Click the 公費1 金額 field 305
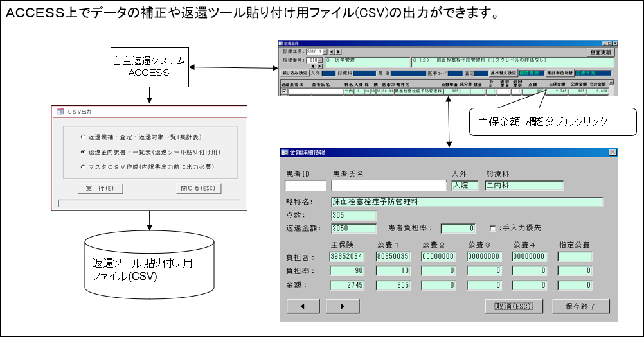The width and height of the screenshot is (644, 337). click(393, 285)
